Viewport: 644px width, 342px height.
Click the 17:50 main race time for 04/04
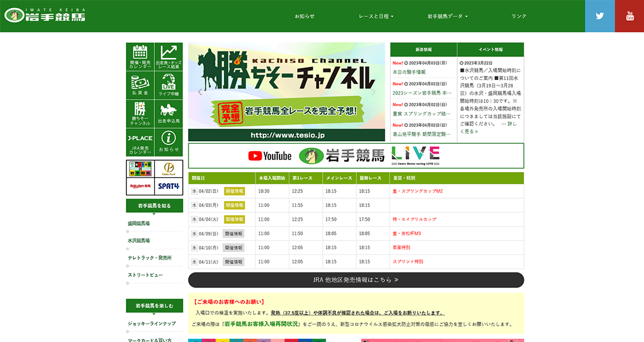click(331, 220)
